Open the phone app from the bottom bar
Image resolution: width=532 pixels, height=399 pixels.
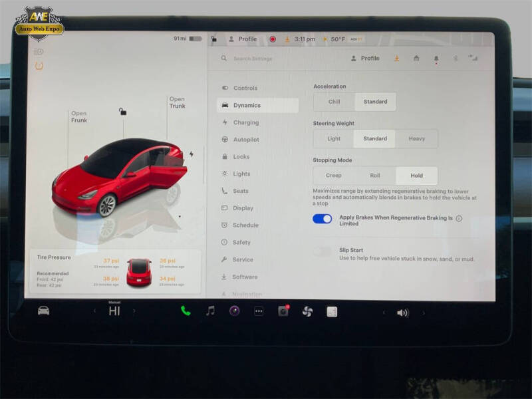[184, 310]
